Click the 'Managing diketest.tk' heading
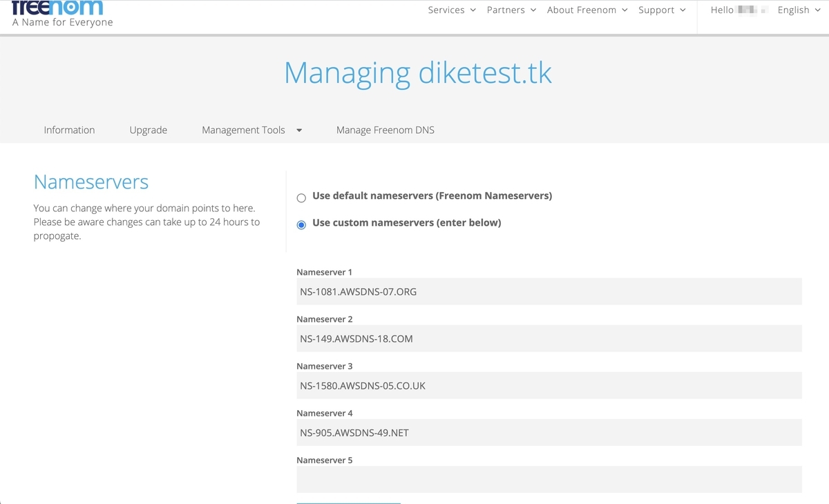The image size is (829, 504). click(x=418, y=73)
